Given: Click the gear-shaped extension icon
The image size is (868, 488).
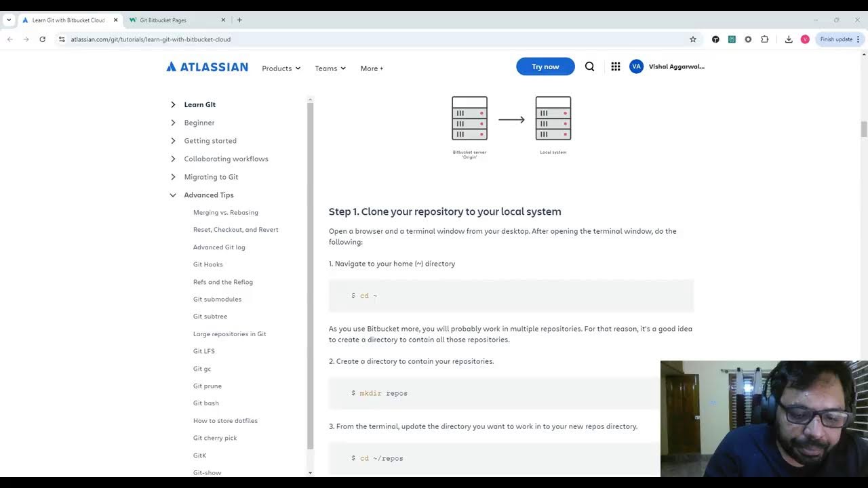Looking at the screenshot, I should point(748,39).
